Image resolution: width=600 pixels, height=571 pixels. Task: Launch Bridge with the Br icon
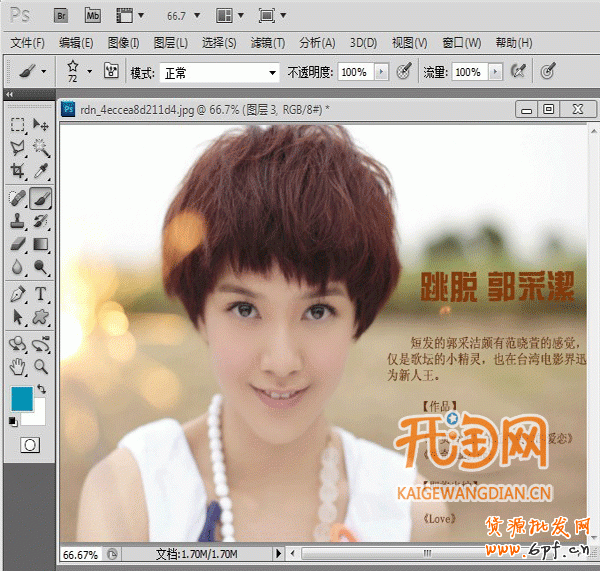(60, 15)
